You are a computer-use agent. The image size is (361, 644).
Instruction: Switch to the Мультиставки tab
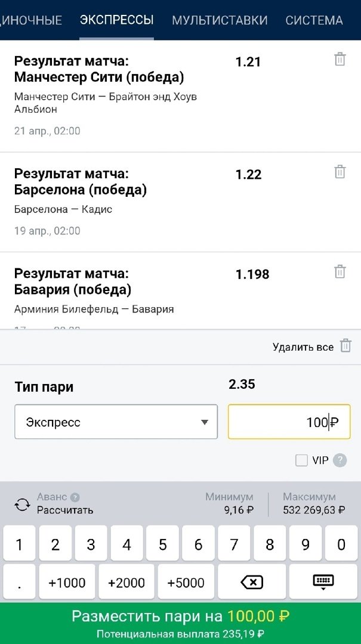[220, 20]
